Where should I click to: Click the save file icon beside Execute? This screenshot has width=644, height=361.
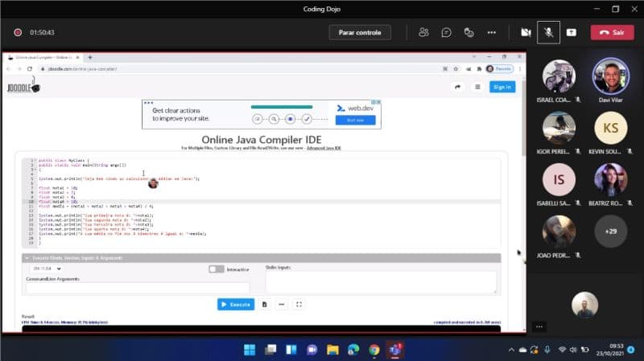click(265, 305)
